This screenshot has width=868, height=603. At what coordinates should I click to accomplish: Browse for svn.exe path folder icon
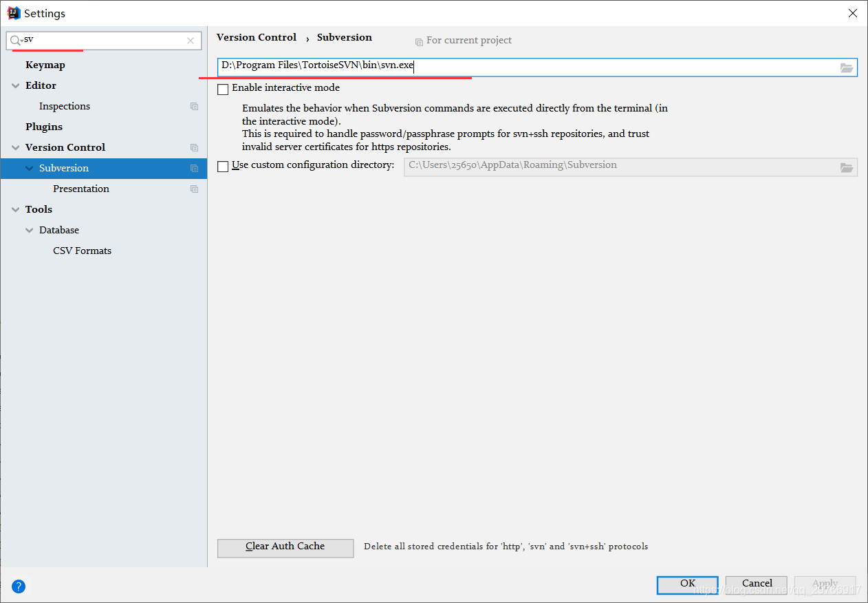click(x=847, y=67)
